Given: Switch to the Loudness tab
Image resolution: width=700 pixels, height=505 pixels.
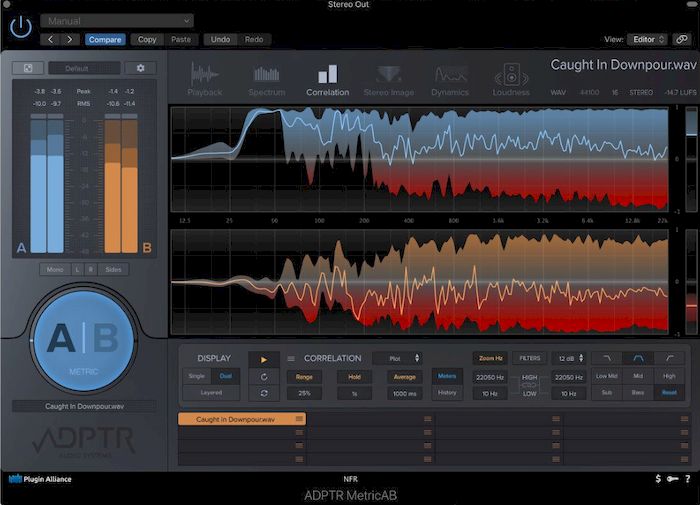Looking at the screenshot, I should (511, 79).
